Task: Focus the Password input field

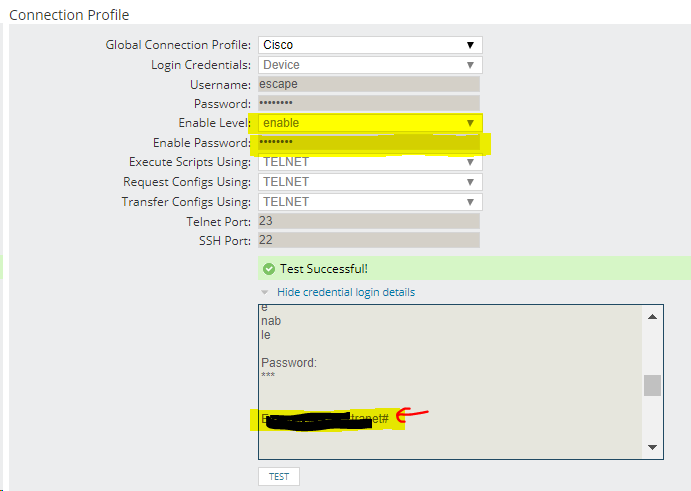Action: [368, 104]
